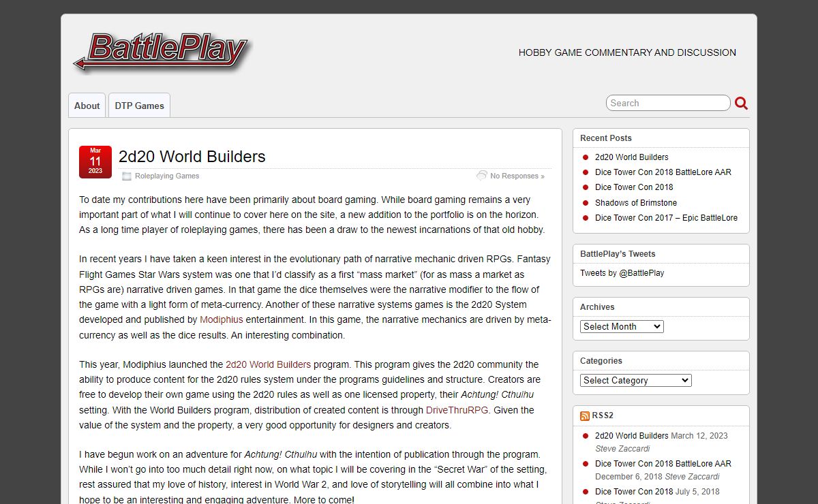Open the About tab

[x=87, y=106]
